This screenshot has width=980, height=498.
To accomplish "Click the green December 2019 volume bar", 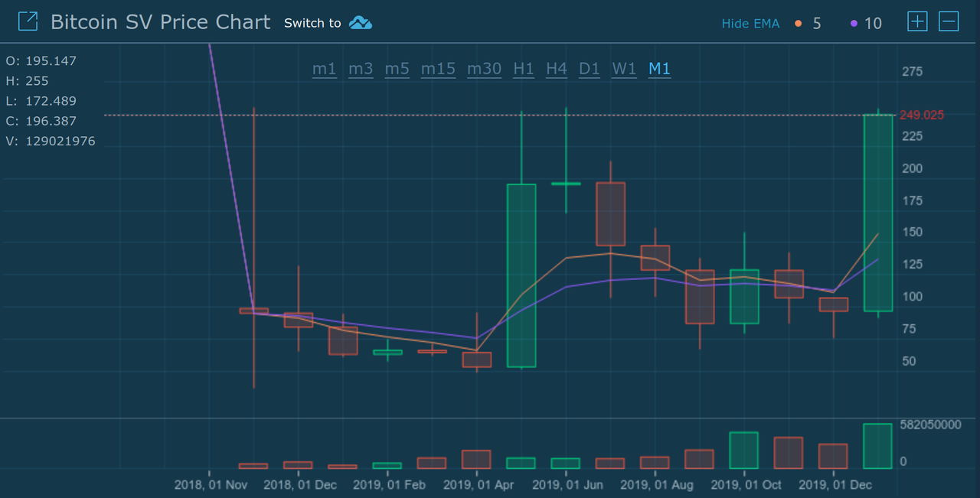I will coord(878,446).
